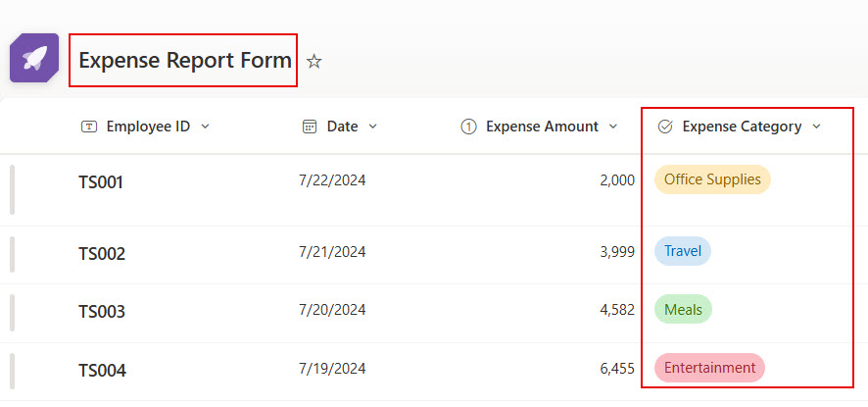Click the red Entertainment category tag
Screen dimensions: 868x407
pos(709,368)
